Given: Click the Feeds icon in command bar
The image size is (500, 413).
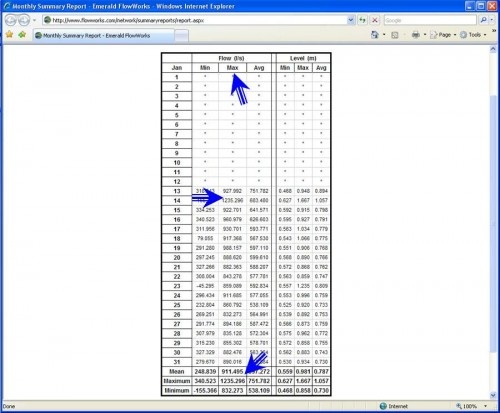Looking at the screenshot, I should coord(395,35).
